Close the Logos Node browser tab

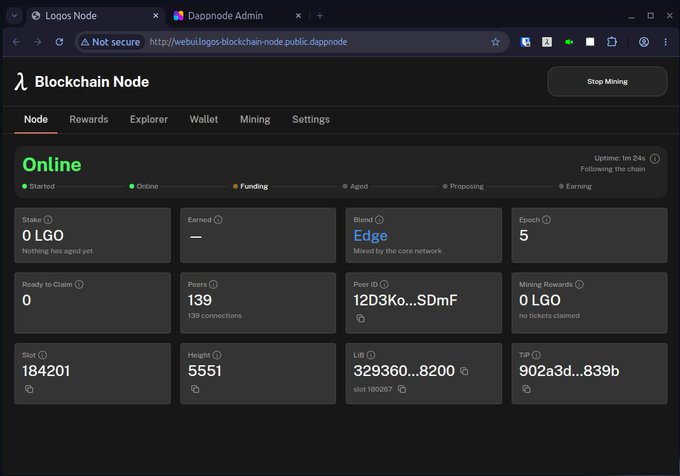click(156, 16)
